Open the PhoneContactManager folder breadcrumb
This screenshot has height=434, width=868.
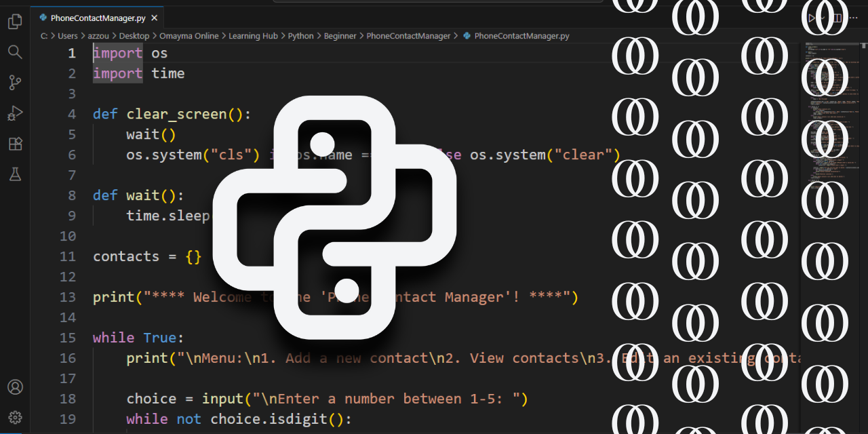tap(409, 36)
